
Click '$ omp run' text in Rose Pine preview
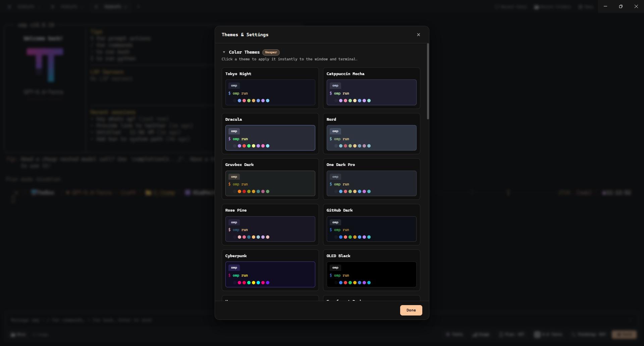point(238,230)
